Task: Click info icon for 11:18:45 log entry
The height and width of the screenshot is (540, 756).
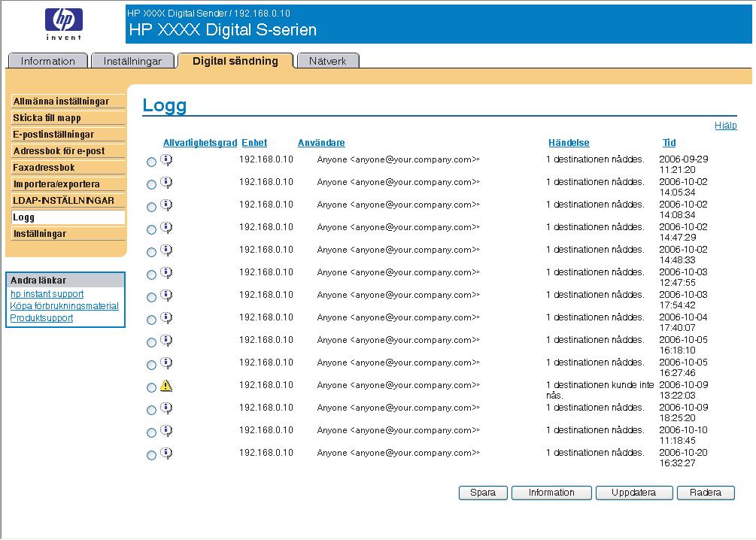Action: [x=166, y=431]
